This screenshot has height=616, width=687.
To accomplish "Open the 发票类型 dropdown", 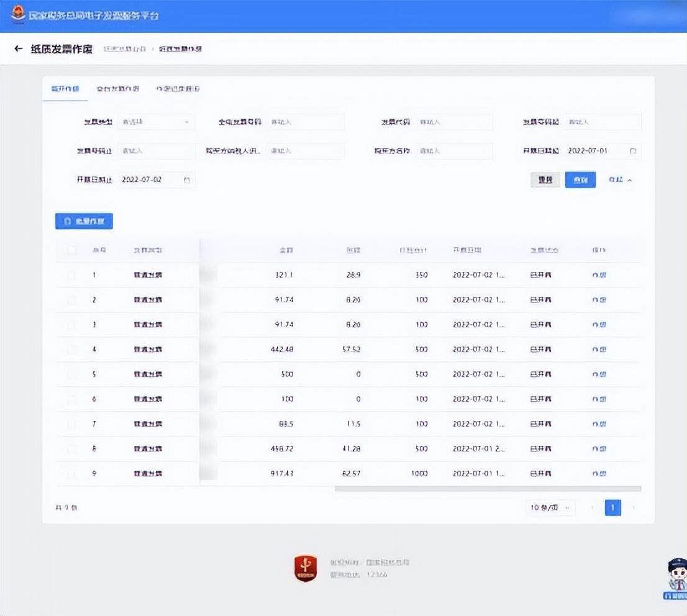I will pyautogui.click(x=156, y=122).
